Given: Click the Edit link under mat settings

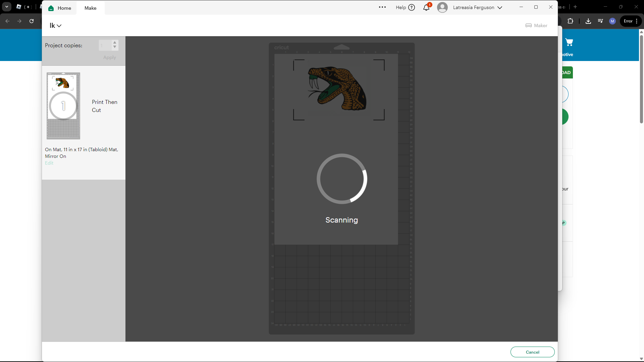Looking at the screenshot, I should (49, 163).
